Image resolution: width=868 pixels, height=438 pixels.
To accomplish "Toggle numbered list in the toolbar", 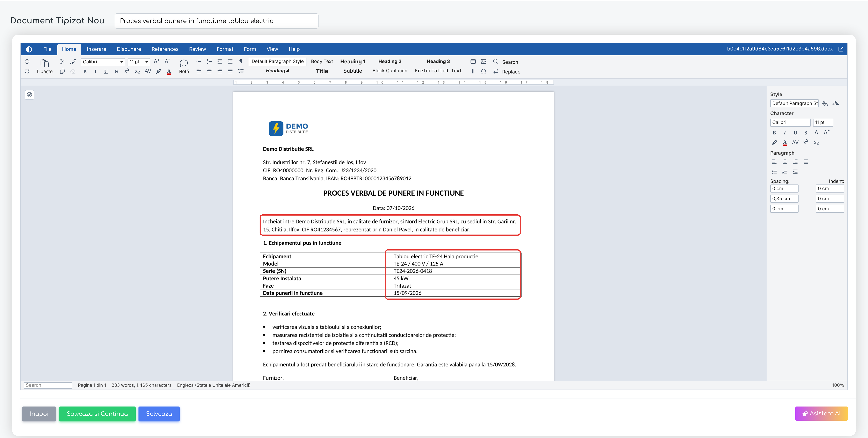I will (x=209, y=61).
